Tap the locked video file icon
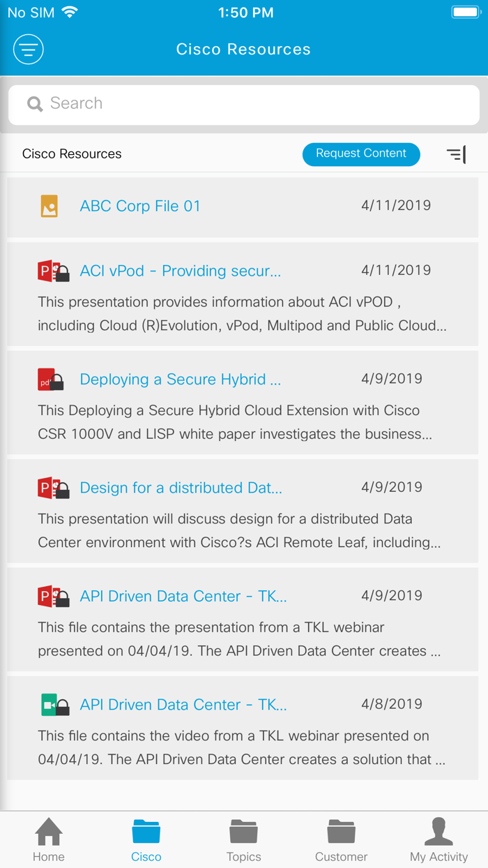The width and height of the screenshot is (488, 868). pyautogui.click(x=54, y=705)
